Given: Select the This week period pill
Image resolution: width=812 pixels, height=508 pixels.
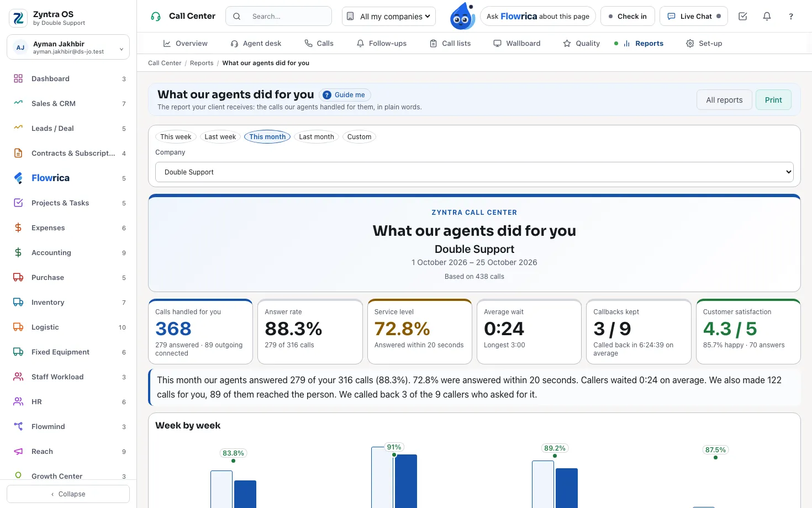Looking at the screenshot, I should 176,137.
